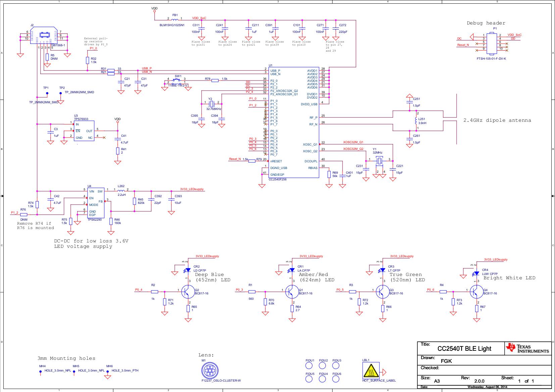The width and height of the screenshot is (555, 392).
Task: Select the Q2 transistor for Deep Blue LED
Action: tap(187, 292)
